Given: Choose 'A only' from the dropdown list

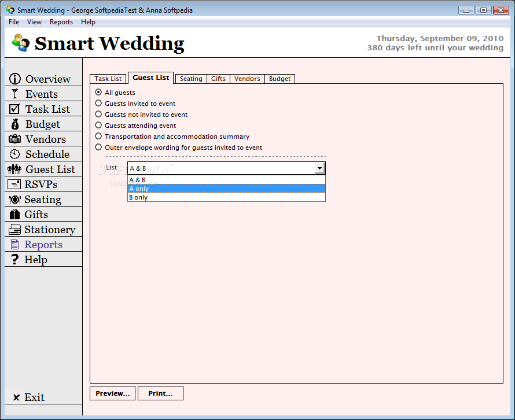Looking at the screenshot, I should pyautogui.click(x=226, y=189).
